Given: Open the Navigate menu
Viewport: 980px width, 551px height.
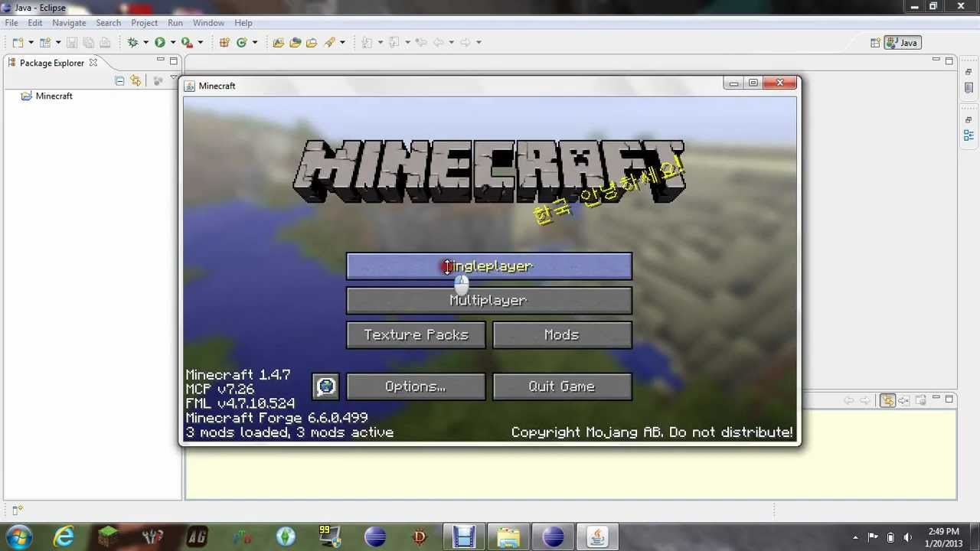Looking at the screenshot, I should coord(69,23).
